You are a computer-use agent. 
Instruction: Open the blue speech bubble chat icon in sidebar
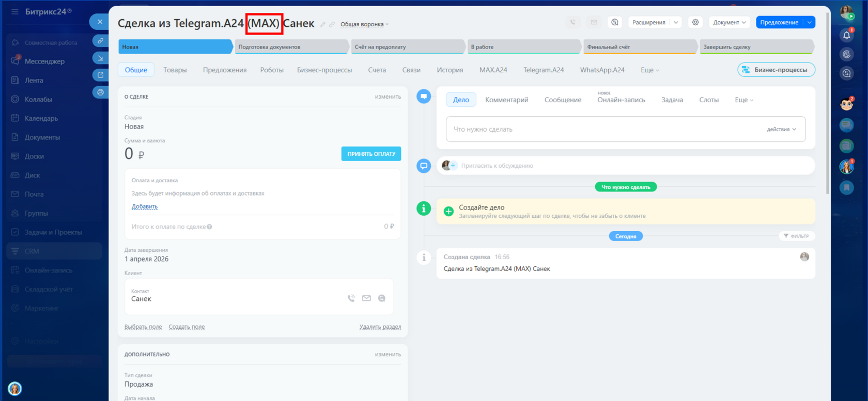pos(846,125)
